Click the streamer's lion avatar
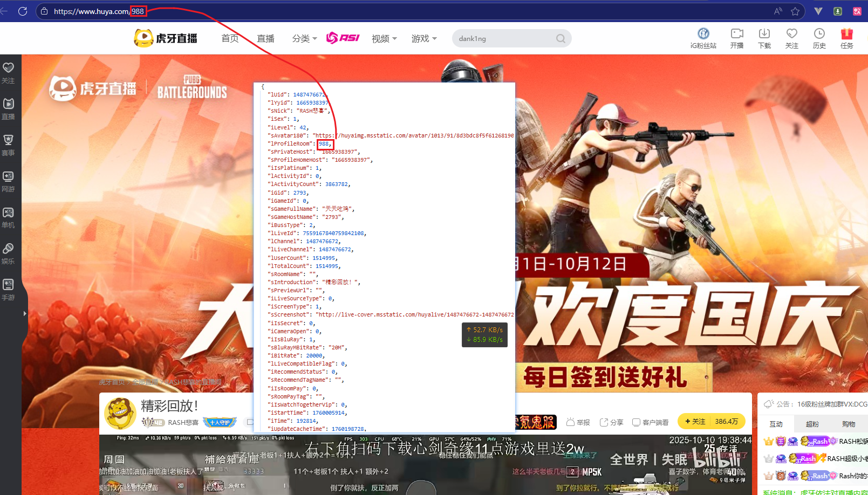This screenshot has height=495, width=868. coord(120,413)
